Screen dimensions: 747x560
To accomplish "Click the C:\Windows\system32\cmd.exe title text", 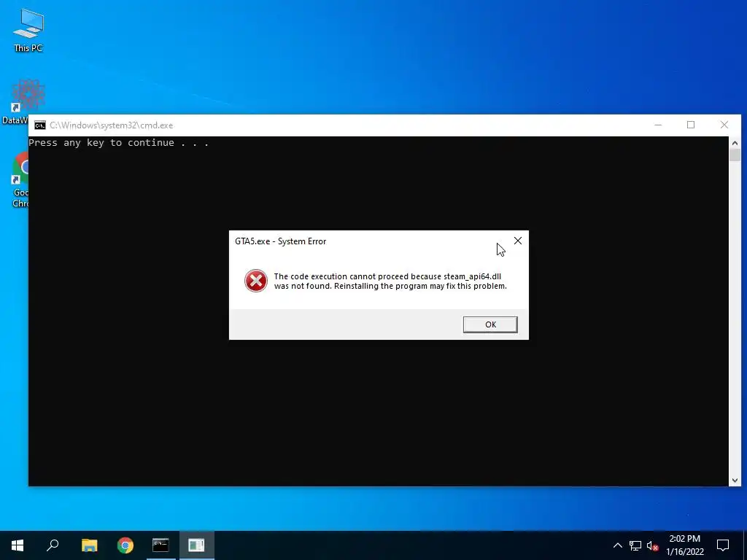I will (112, 125).
